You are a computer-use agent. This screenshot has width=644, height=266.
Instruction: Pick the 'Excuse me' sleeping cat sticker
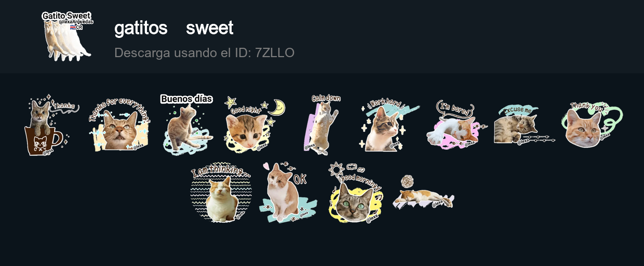coord(524,125)
